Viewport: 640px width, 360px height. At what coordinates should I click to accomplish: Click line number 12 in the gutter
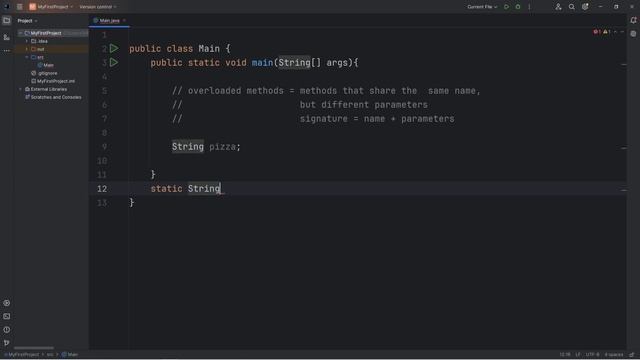pos(102,189)
